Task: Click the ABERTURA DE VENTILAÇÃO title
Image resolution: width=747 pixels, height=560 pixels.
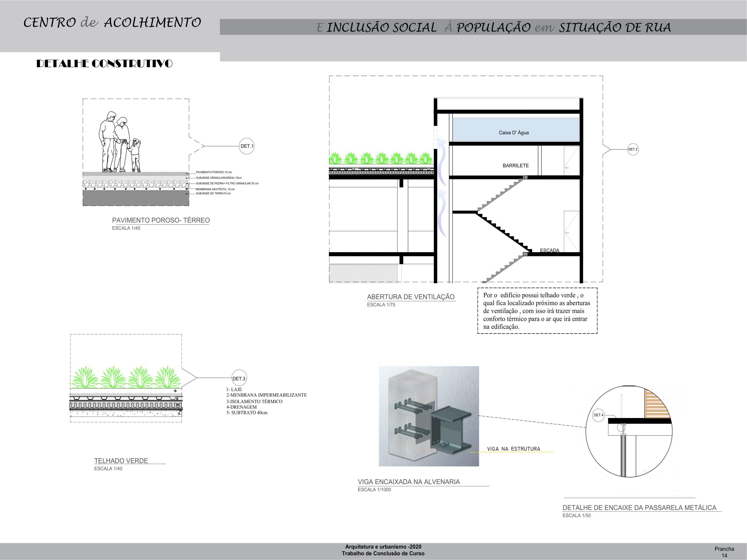Action: click(x=411, y=297)
